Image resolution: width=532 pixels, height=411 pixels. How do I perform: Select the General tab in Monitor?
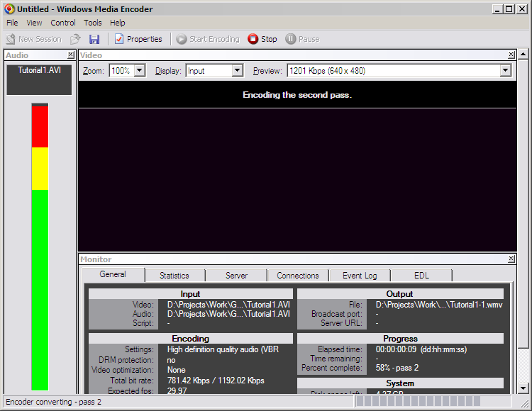(x=113, y=274)
